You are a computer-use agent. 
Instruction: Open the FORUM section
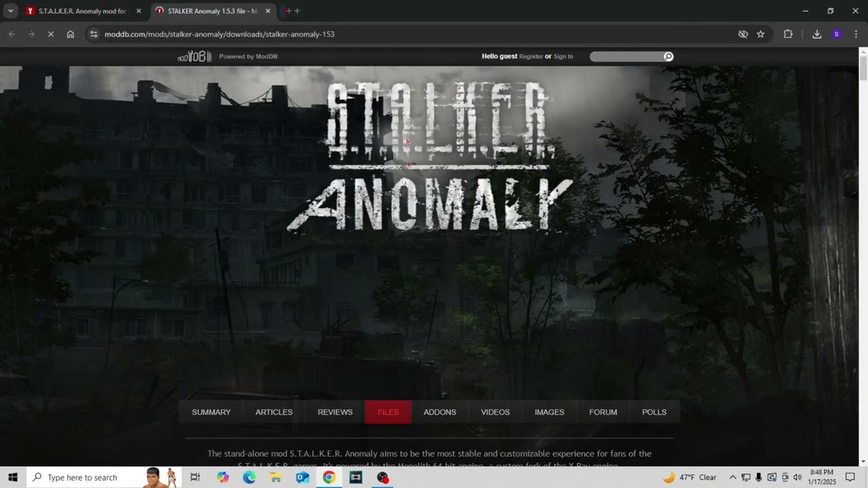(603, 412)
